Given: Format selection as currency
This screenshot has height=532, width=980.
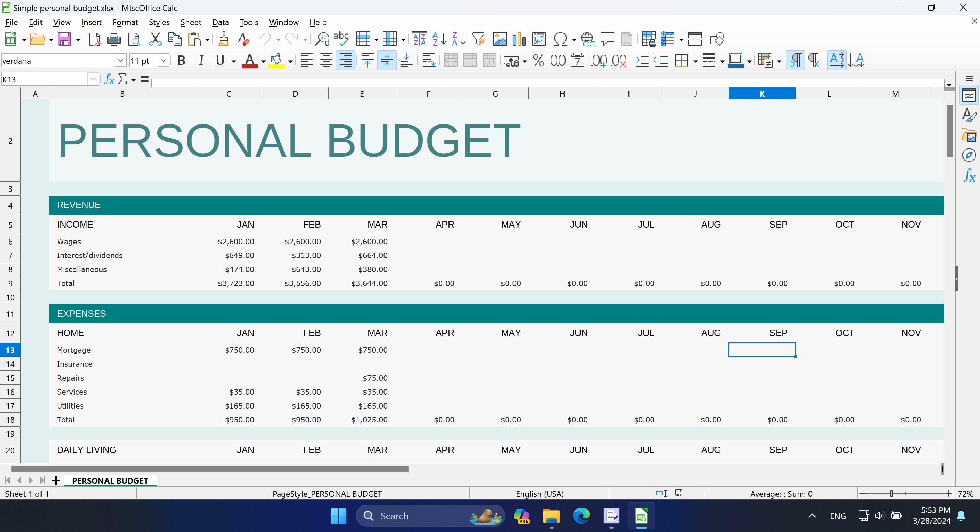Looking at the screenshot, I should coord(510,60).
